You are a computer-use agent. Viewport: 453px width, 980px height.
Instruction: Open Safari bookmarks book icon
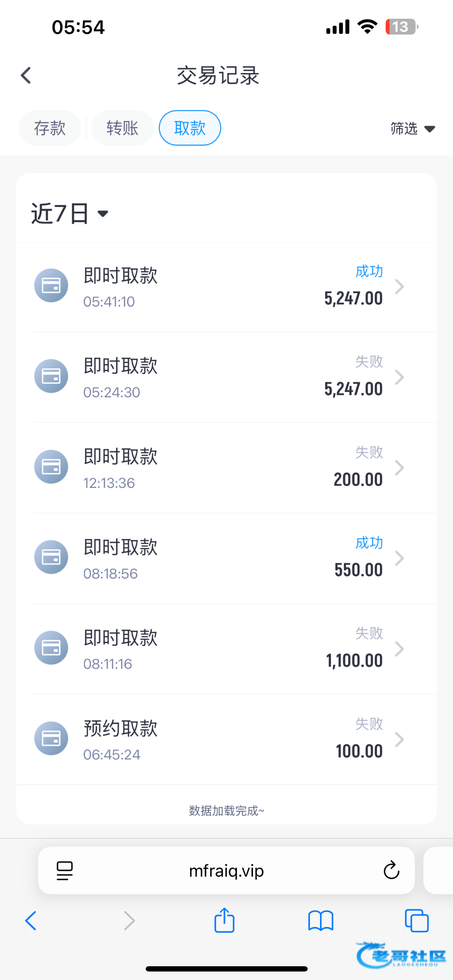coord(321,921)
